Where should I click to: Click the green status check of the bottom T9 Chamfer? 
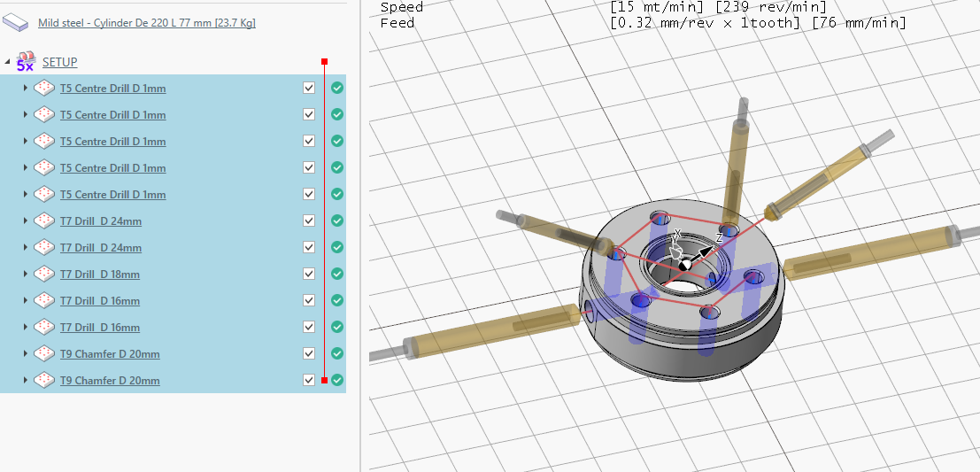tap(337, 380)
